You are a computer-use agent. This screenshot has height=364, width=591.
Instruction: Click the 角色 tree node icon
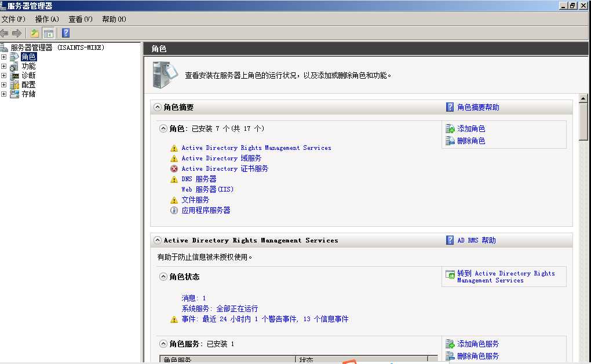(14, 57)
